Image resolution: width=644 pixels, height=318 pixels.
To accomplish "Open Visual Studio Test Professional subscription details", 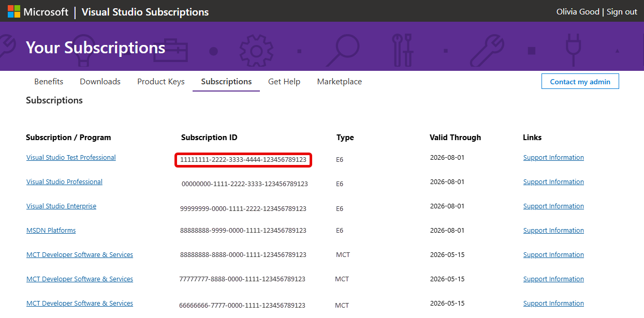I will (71, 157).
